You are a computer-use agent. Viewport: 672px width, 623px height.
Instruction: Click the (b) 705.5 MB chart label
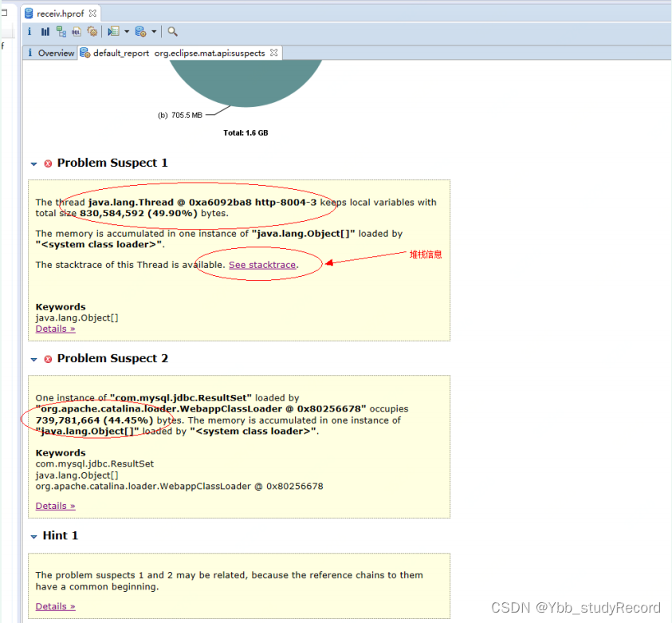click(180, 116)
